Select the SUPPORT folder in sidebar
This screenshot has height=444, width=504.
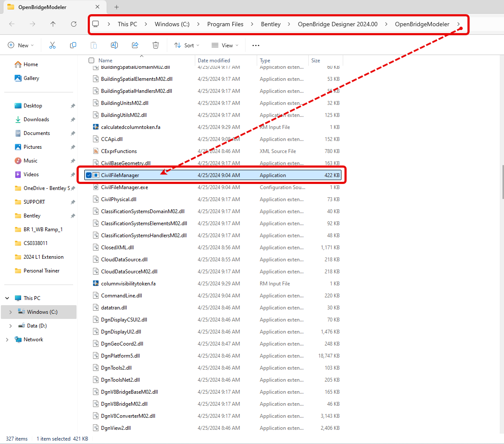34,202
